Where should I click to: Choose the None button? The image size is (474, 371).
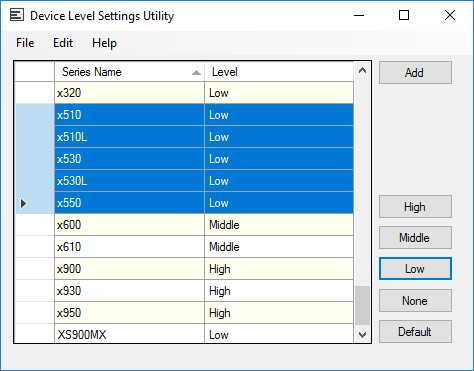[x=415, y=301]
